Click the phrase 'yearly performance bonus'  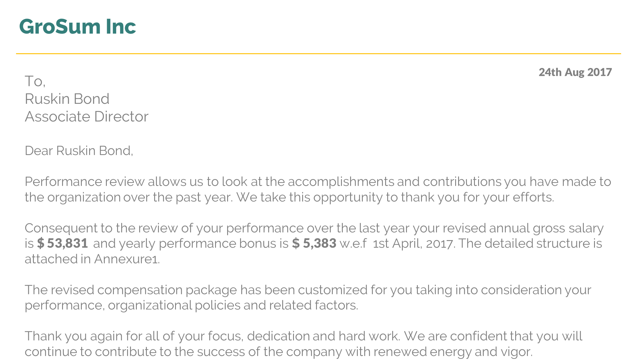(x=198, y=244)
